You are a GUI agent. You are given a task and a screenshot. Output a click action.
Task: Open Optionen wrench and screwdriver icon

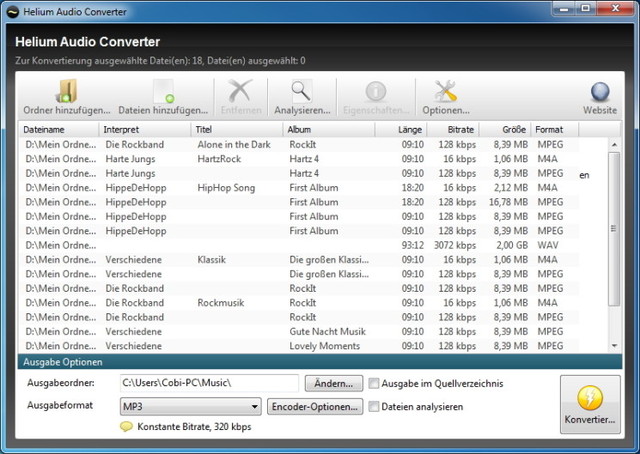[x=445, y=91]
